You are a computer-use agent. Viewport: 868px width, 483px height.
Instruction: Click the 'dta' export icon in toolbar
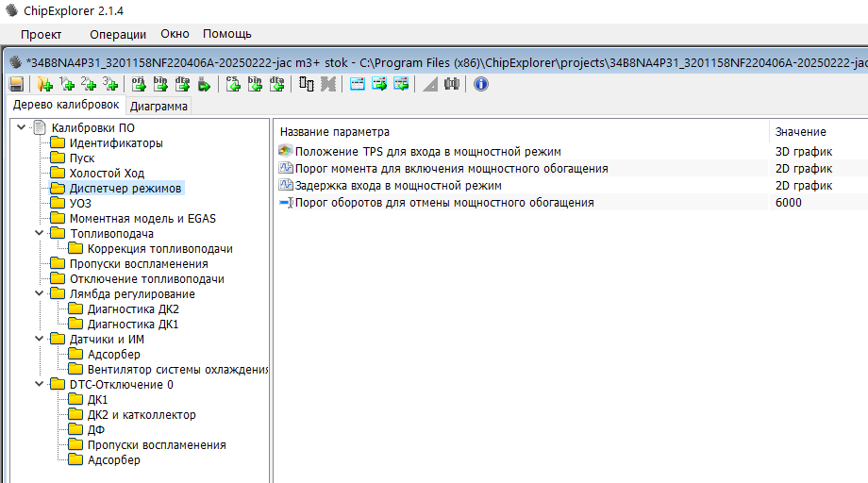(182, 84)
